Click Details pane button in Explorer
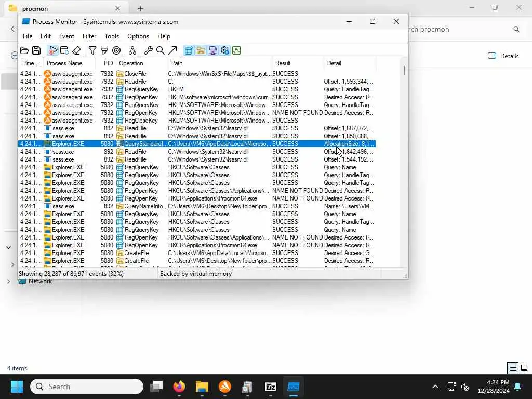The height and width of the screenshot is (399, 532). click(503, 56)
